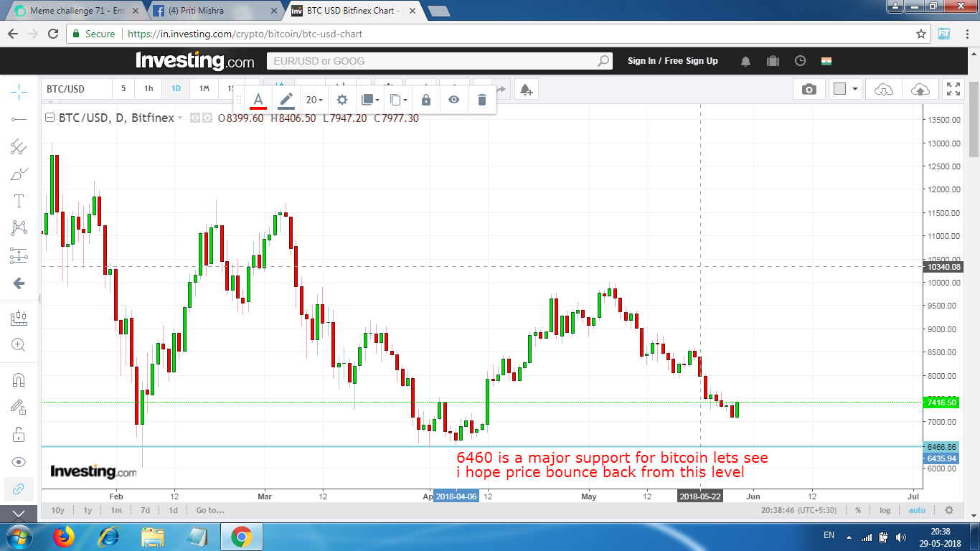Select the 1M timeframe

pyautogui.click(x=204, y=89)
